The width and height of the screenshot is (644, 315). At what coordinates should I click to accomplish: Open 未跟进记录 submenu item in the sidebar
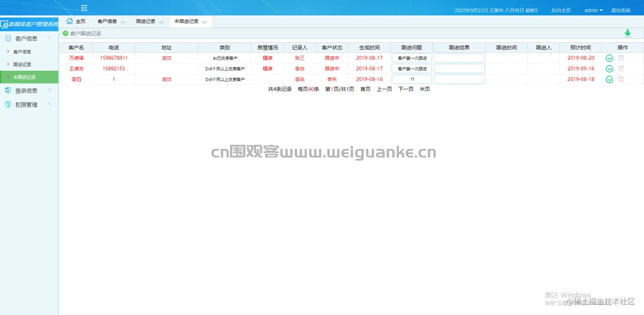(29, 77)
